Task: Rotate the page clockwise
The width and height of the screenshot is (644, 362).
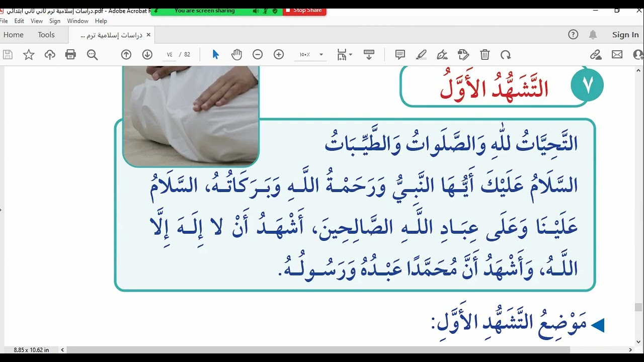Action: point(506,55)
